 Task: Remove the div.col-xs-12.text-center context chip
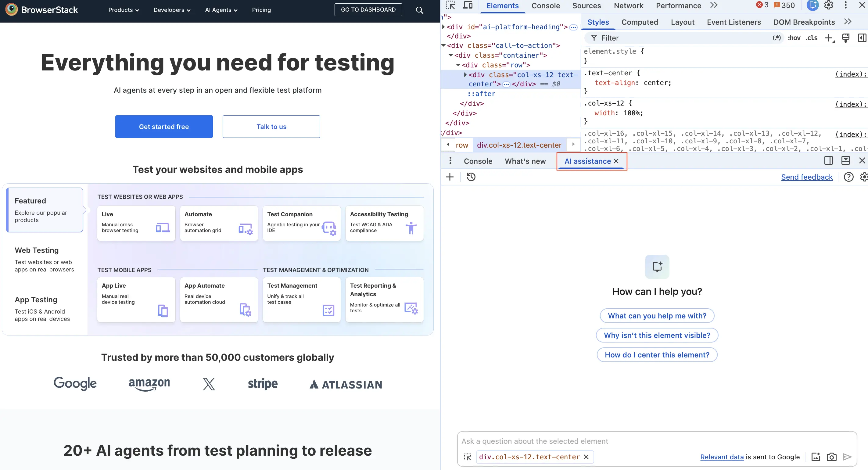tap(586, 457)
